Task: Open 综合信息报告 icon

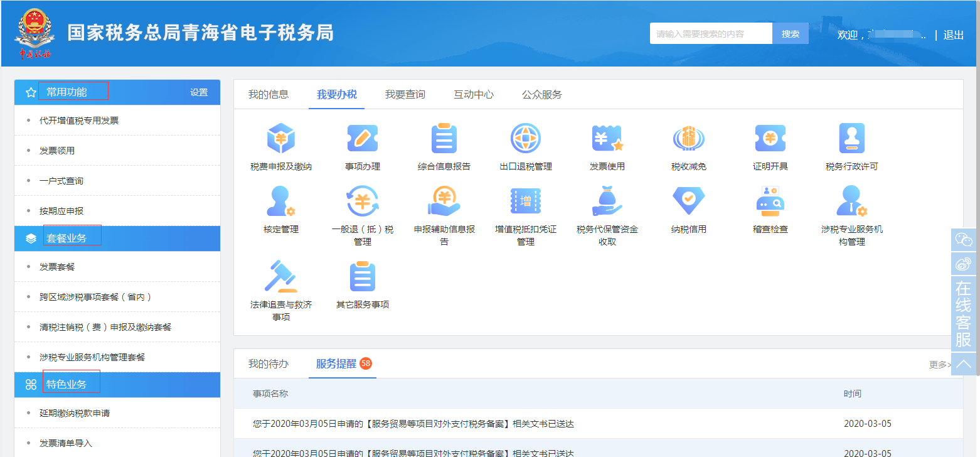Action: pos(444,139)
